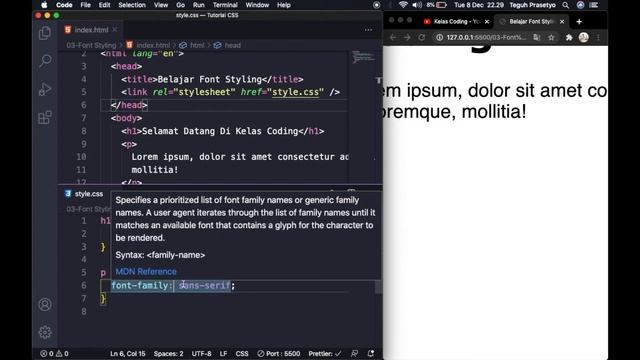Open the View menu
Screen dimensions: 640x360
coord(161,5)
